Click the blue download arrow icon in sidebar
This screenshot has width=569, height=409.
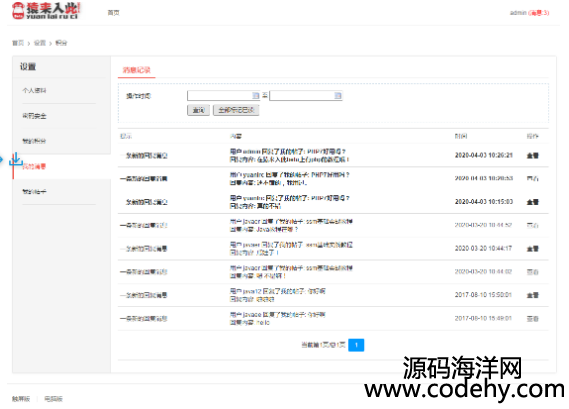pos(16,160)
